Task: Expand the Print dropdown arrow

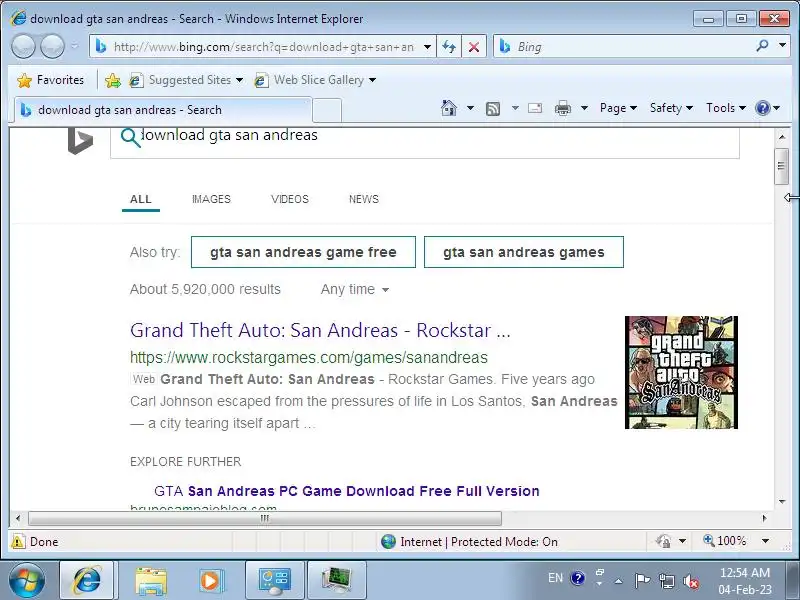Action: click(585, 108)
